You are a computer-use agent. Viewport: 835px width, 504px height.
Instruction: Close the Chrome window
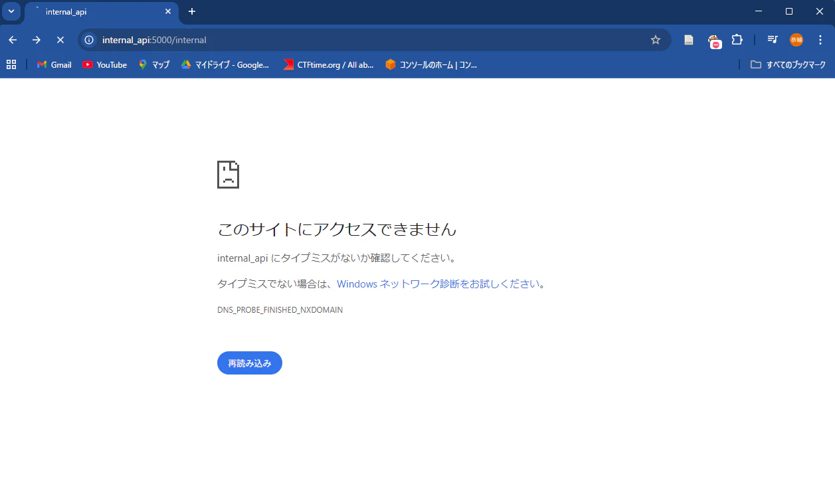[x=820, y=11]
